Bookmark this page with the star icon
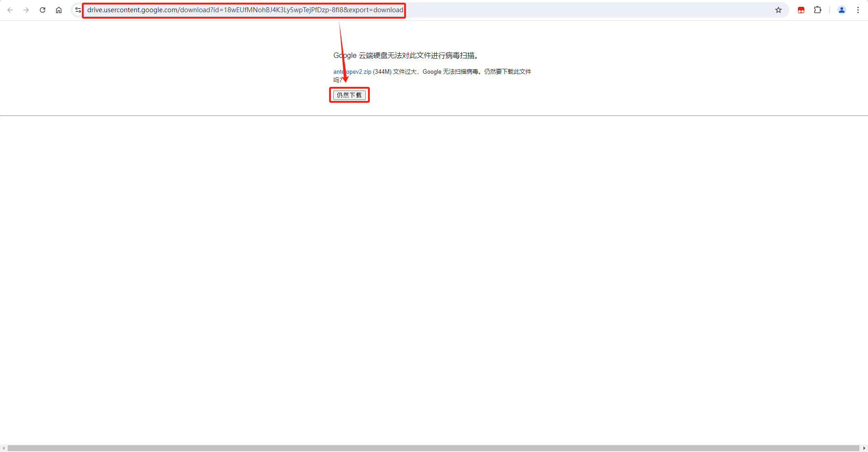Screen dimensions: 868x452 coord(778,10)
